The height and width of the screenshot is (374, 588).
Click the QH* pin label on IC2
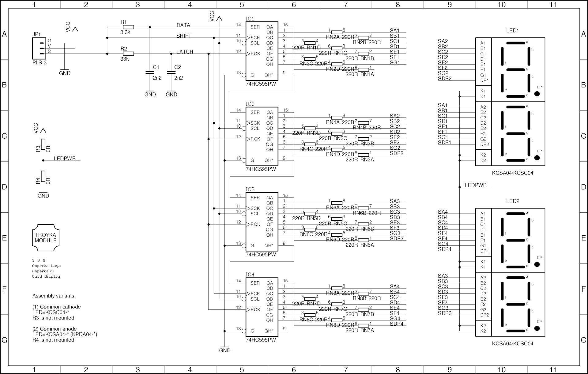click(269, 160)
